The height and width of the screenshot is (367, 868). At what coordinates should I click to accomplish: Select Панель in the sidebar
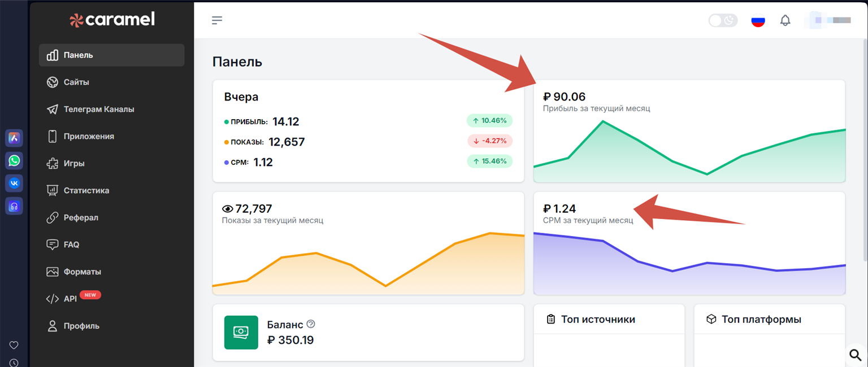click(78, 55)
